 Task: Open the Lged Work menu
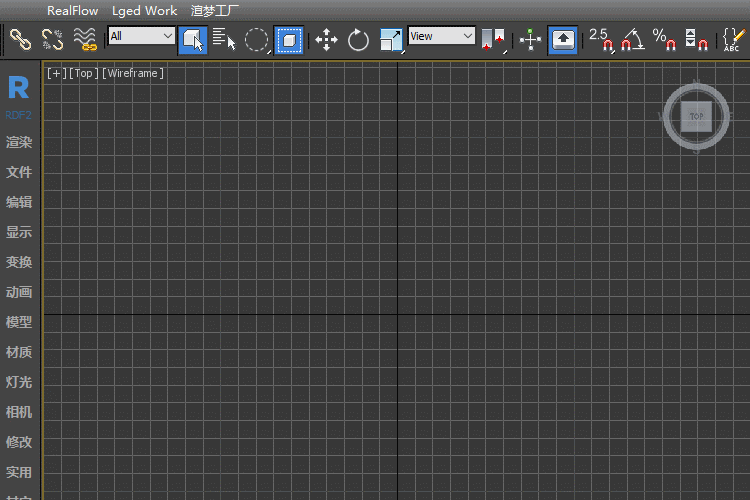tap(144, 11)
